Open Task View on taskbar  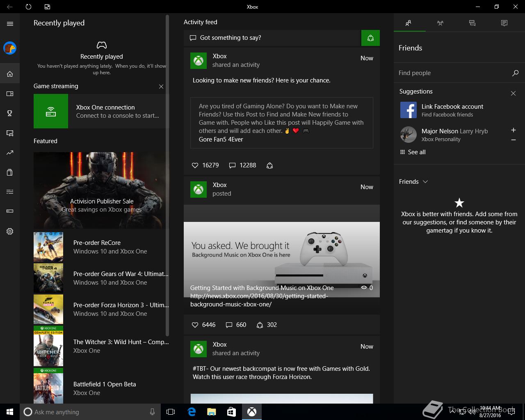[171, 412]
